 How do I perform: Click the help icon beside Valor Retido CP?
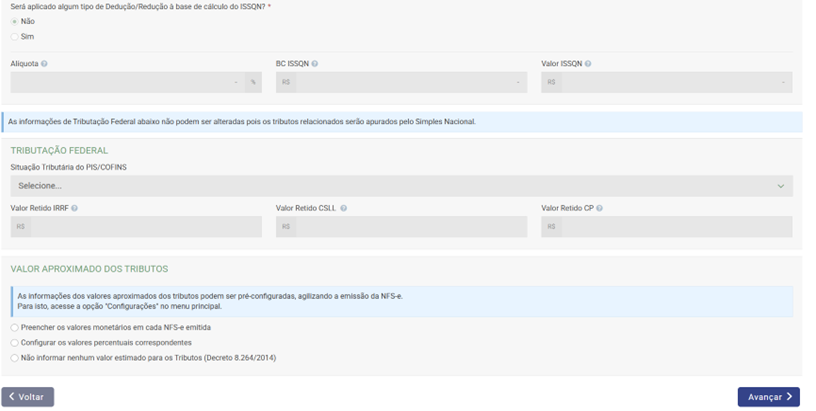click(x=600, y=209)
